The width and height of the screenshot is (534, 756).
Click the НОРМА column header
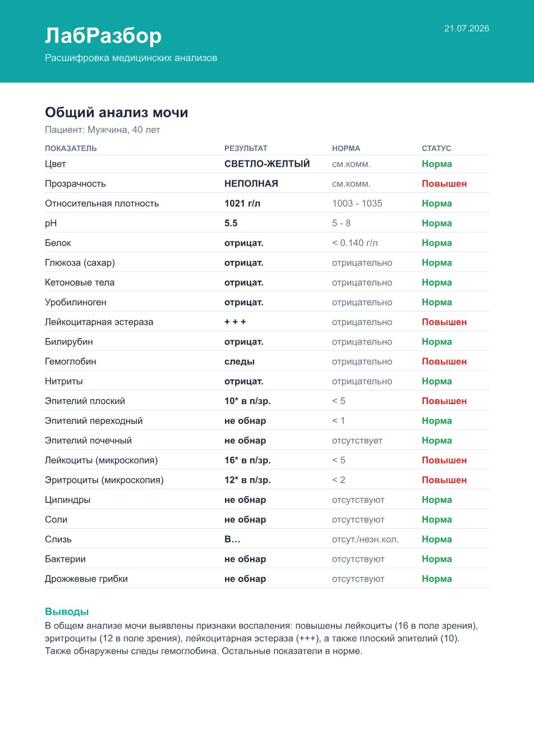[x=346, y=148]
